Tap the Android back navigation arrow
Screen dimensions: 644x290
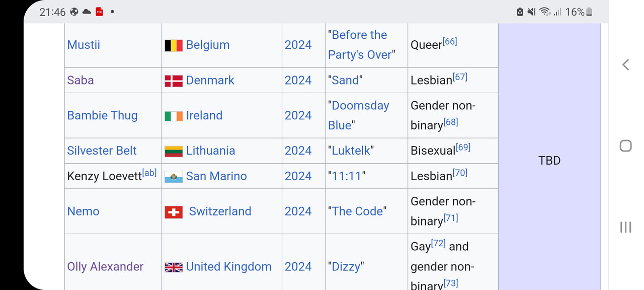[625, 64]
